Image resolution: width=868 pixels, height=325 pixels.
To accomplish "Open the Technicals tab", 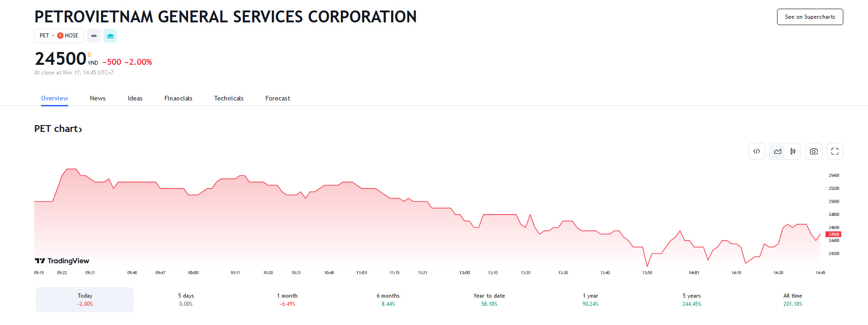I will pos(229,98).
